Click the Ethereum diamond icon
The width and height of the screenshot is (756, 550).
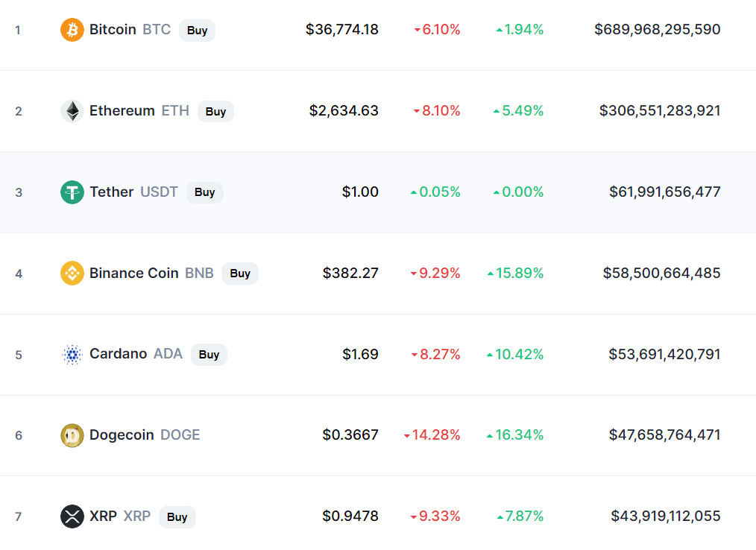(72, 111)
